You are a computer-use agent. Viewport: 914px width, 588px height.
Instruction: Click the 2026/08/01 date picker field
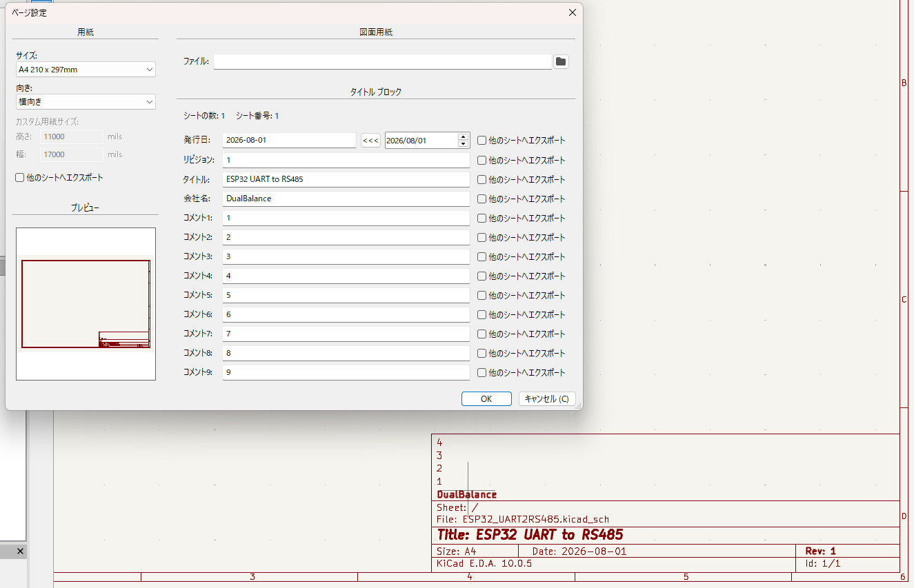421,141
